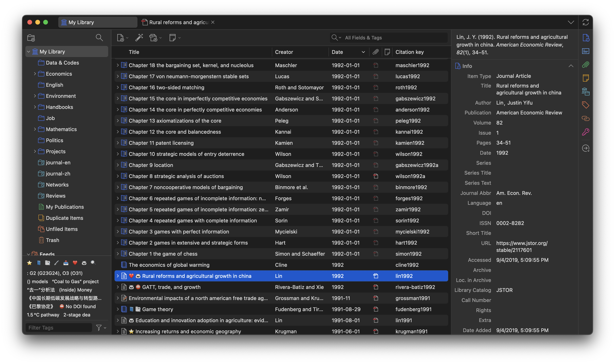615x364 pixels.
Task: Toggle the 'No DOI found' tag filter
Action: coord(78,306)
